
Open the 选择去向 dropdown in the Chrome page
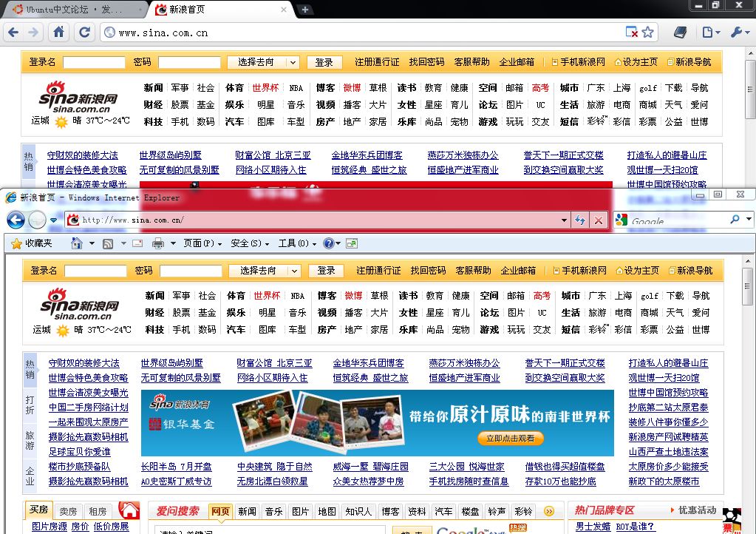[x=263, y=62]
